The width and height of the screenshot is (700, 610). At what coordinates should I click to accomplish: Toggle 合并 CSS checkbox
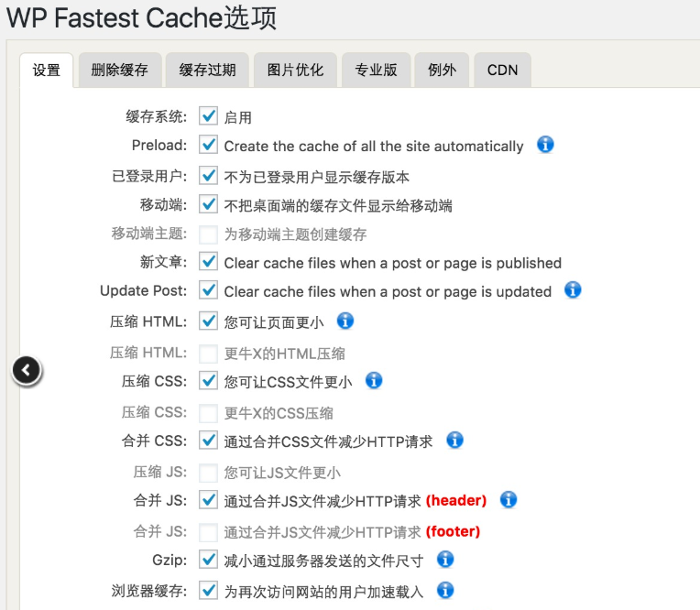(209, 441)
